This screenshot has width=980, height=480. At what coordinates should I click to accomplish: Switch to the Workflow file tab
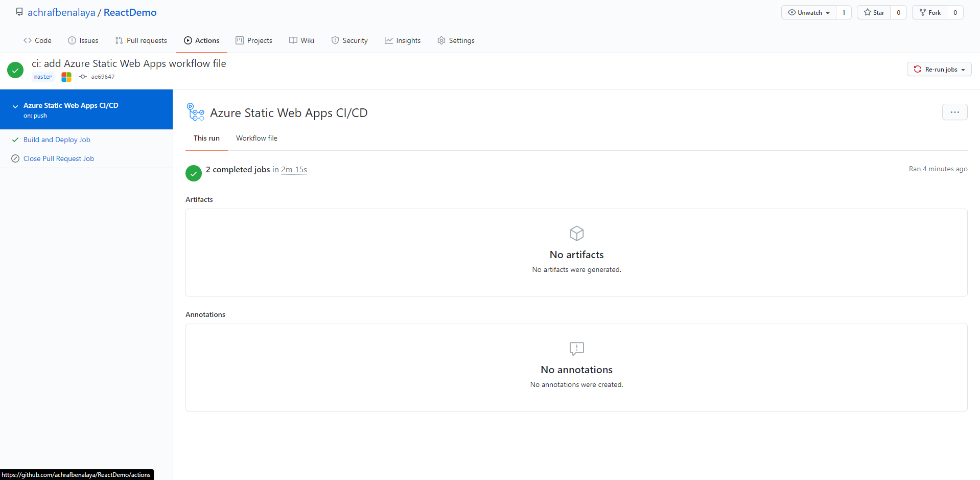pyautogui.click(x=256, y=138)
